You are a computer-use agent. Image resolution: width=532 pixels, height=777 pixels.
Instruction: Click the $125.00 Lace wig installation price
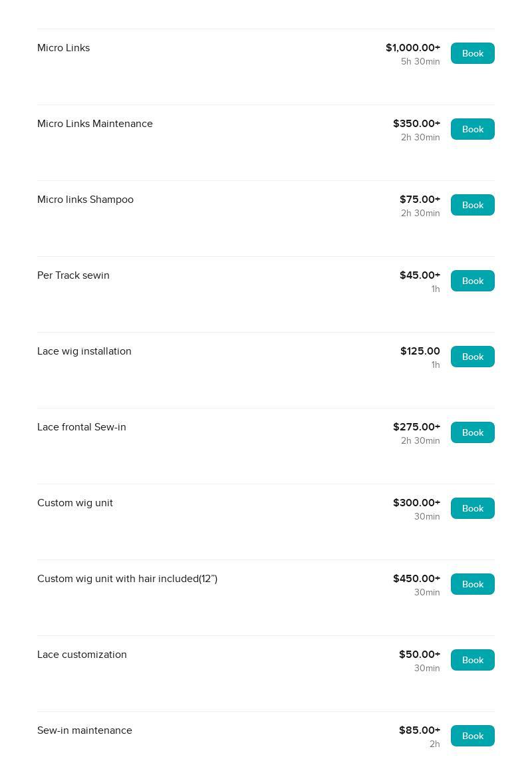420,351
